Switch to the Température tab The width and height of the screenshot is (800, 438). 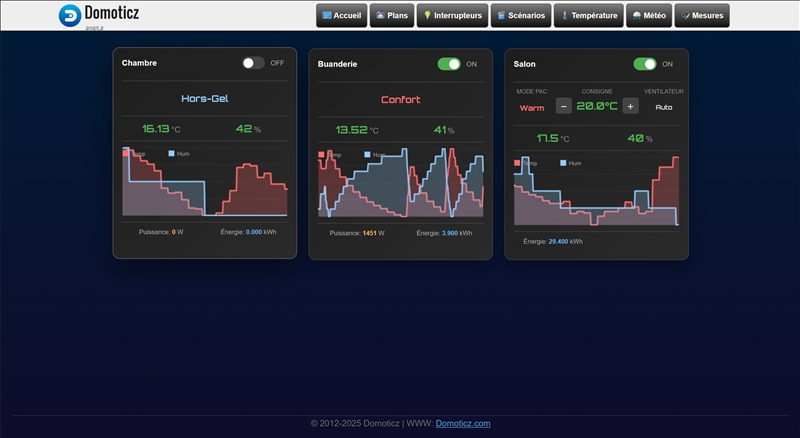[589, 15]
